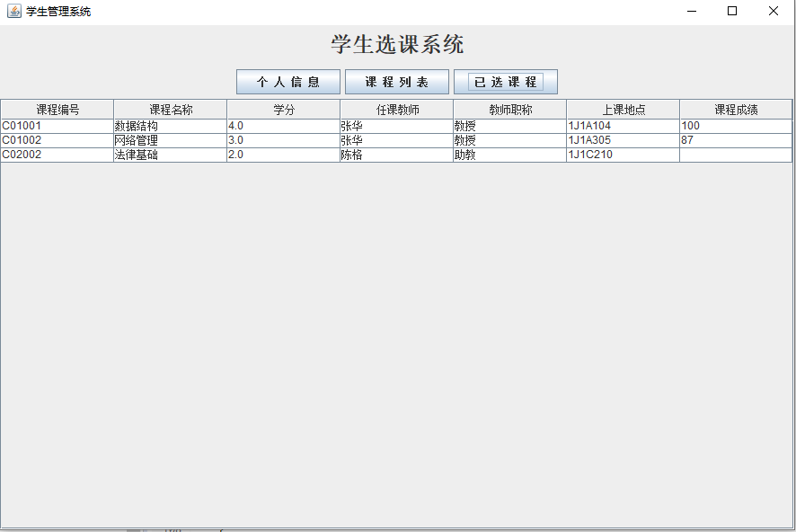Click the 课程成绩 column header

(736, 109)
